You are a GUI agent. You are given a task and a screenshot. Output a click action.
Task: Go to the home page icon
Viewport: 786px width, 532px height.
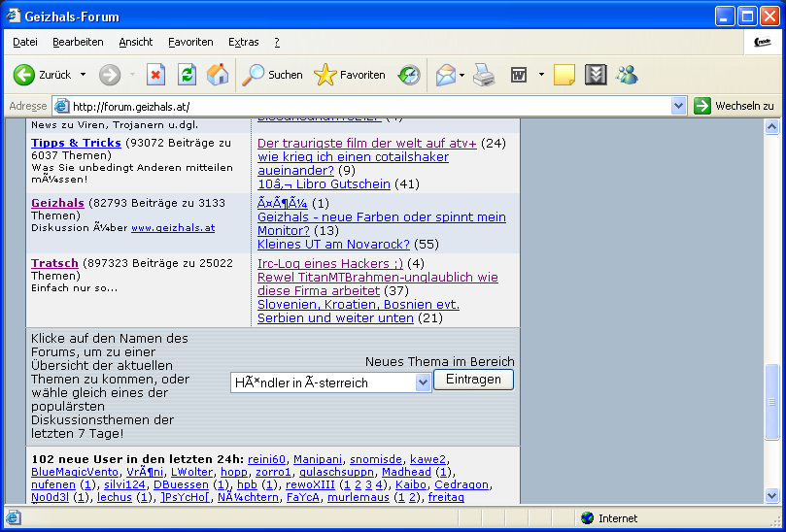[x=218, y=75]
